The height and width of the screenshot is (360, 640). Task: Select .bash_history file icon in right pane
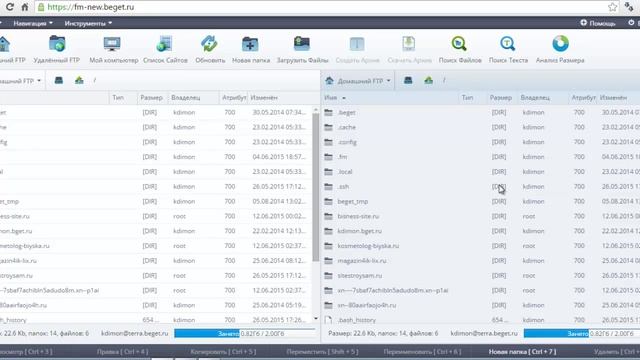(x=329, y=320)
